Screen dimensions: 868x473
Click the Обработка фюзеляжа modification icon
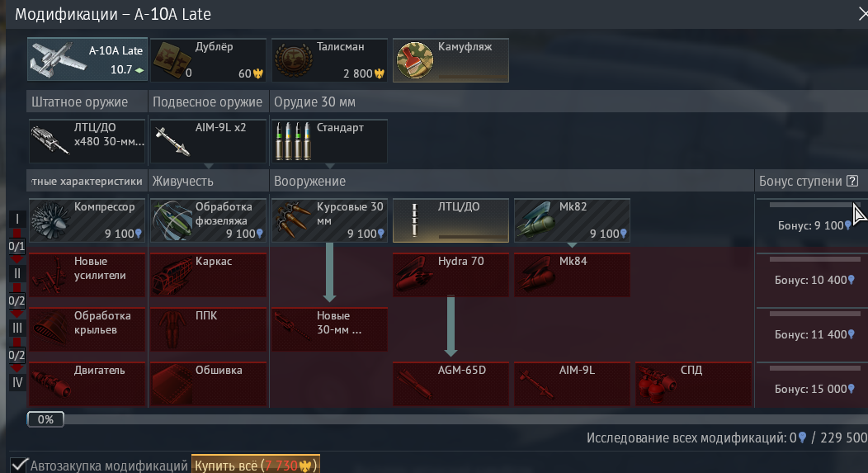pyautogui.click(x=172, y=220)
